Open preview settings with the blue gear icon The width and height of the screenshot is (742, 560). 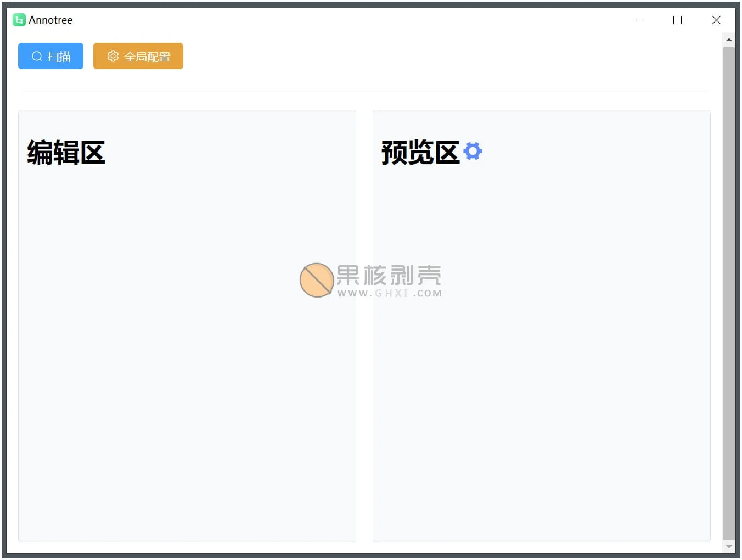click(473, 151)
